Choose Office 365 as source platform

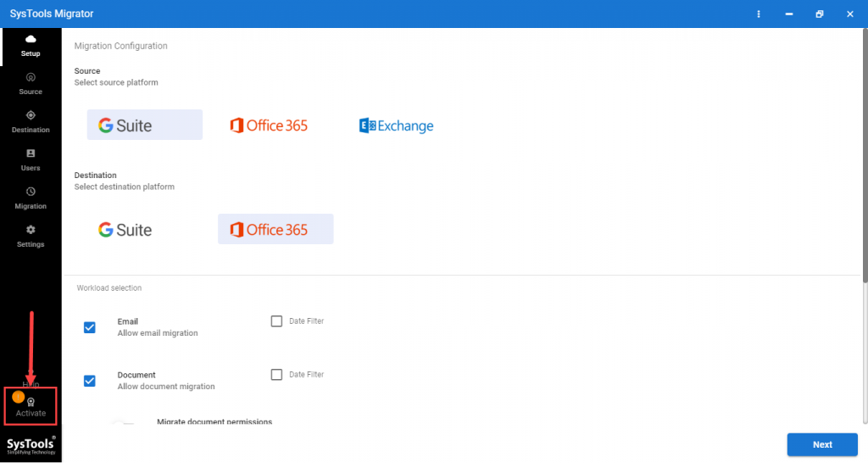pos(269,126)
